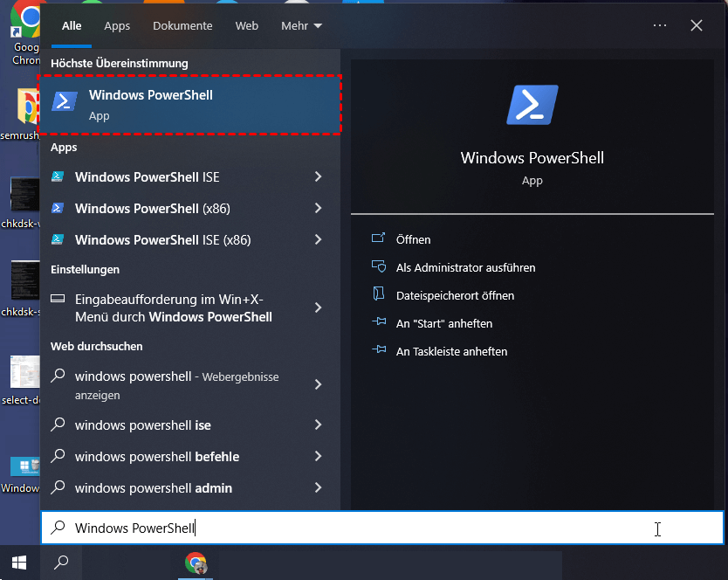728x580 pixels.
Task: Click the magnifier icon inside the search box
Action: (58, 528)
